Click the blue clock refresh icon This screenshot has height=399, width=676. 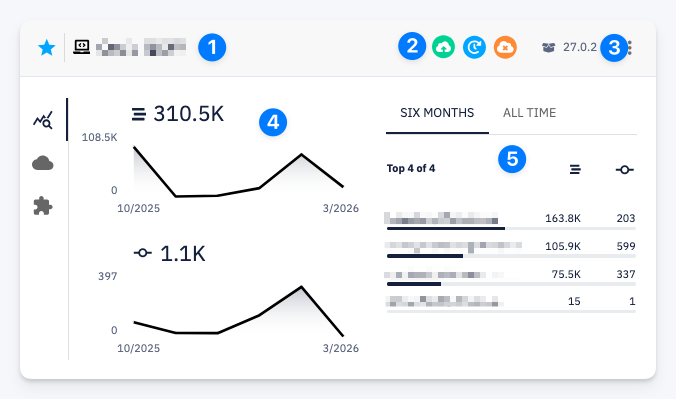pos(474,47)
